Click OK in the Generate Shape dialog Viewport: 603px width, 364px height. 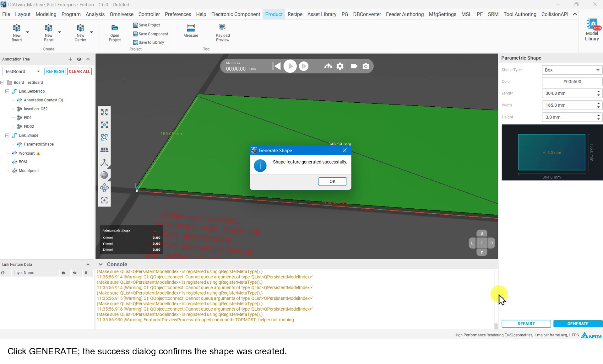[x=332, y=181]
